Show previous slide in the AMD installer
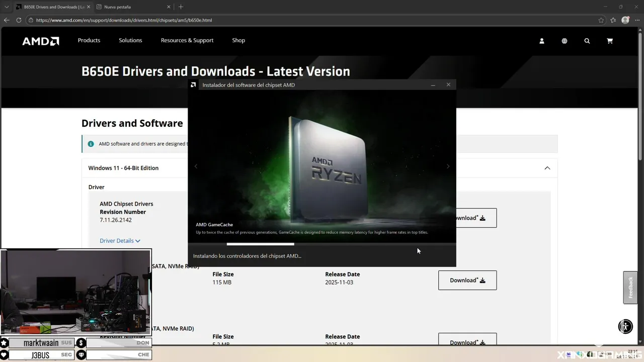Image resolution: width=644 pixels, height=362 pixels. pyautogui.click(x=196, y=166)
